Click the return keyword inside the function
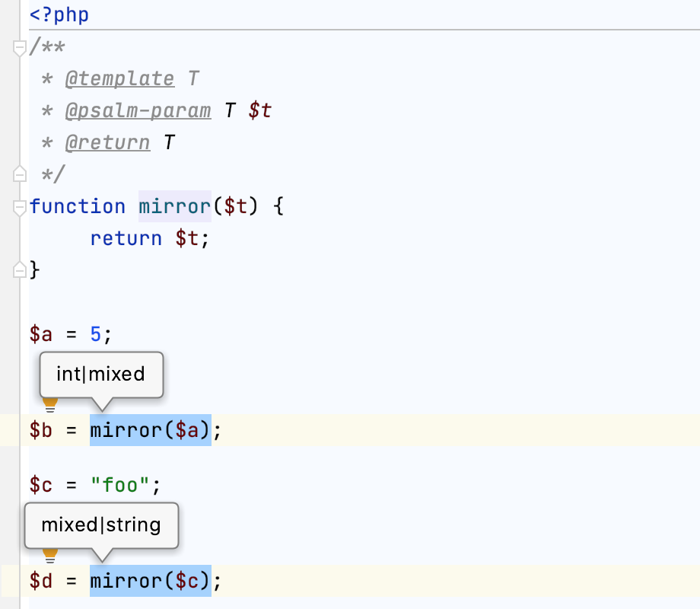Image resolution: width=700 pixels, height=609 pixels. tap(126, 238)
